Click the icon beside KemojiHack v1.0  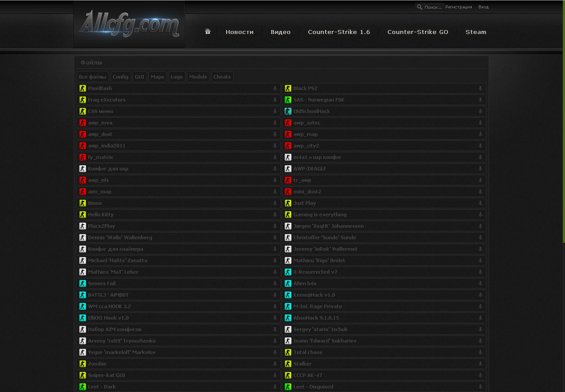[288, 295]
